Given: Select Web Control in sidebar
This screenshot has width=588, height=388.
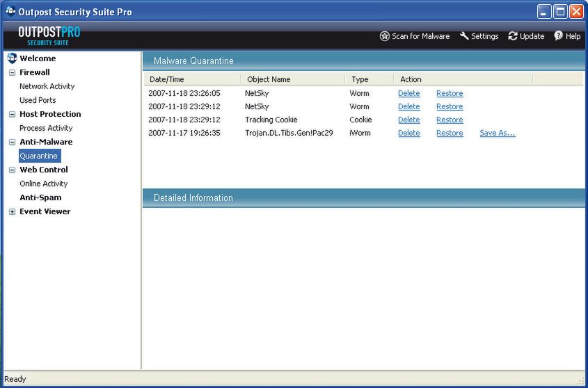Looking at the screenshot, I should [x=44, y=170].
